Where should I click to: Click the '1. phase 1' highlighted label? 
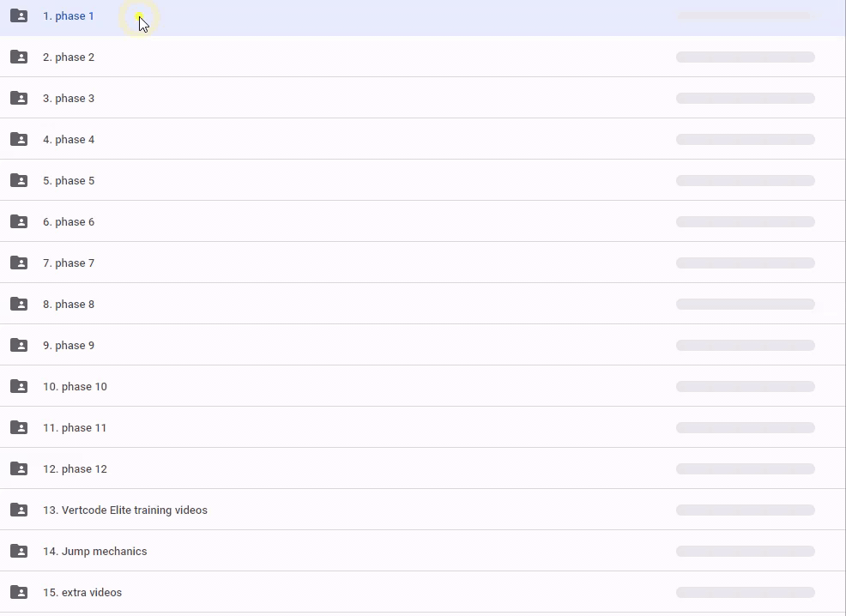pyautogui.click(x=69, y=16)
